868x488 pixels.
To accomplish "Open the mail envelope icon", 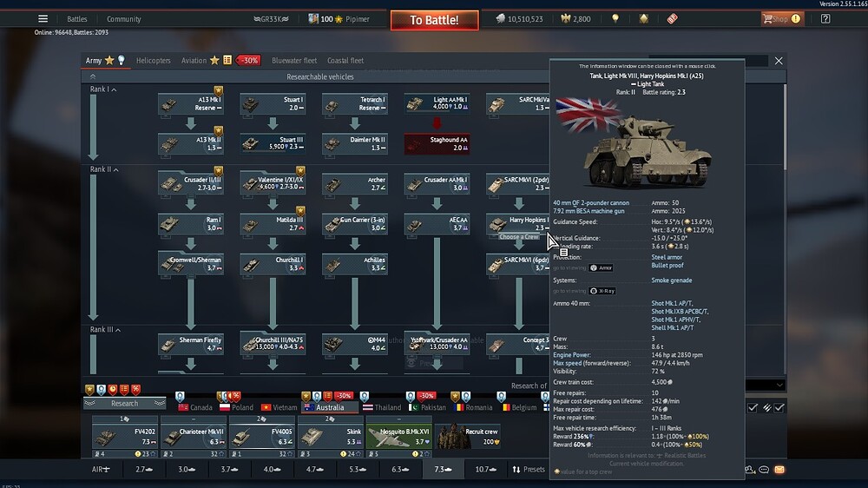I will [779, 469].
